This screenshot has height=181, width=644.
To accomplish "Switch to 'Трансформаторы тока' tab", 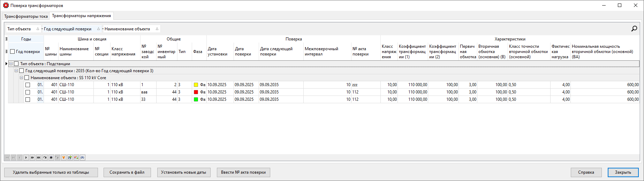I will pyautogui.click(x=26, y=16).
